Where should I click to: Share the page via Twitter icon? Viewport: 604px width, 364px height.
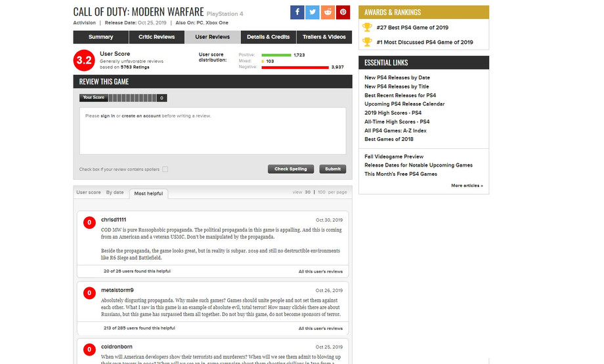(x=313, y=12)
